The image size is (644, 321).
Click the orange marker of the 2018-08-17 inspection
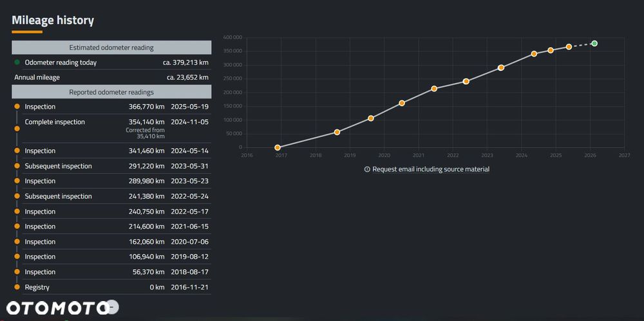pos(17,271)
